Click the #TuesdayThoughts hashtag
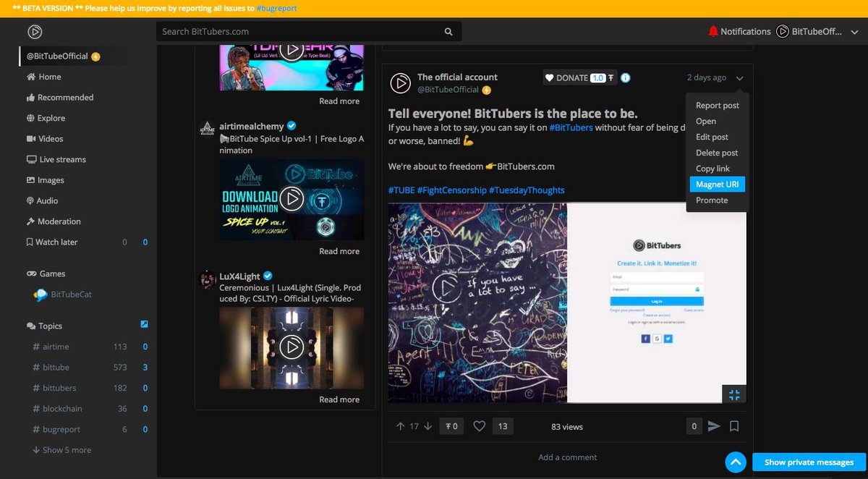This screenshot has width=868, height=479. (x=527, y=190)
